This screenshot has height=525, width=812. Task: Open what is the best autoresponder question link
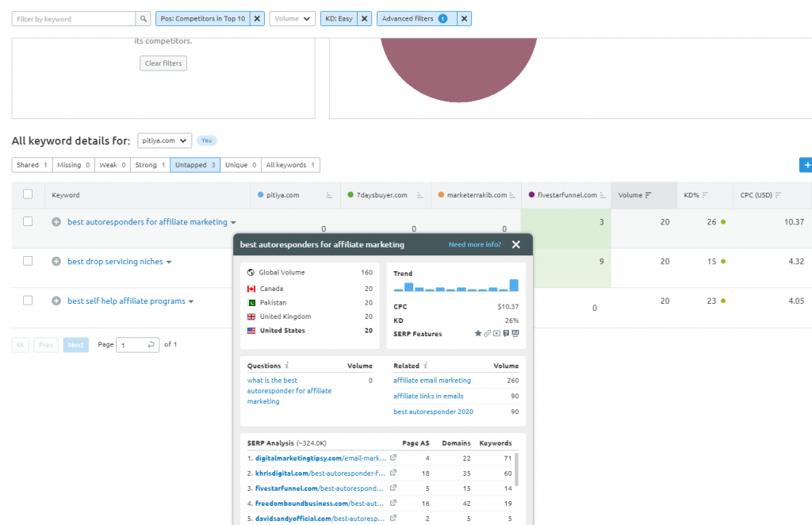(x=289, y=390)
